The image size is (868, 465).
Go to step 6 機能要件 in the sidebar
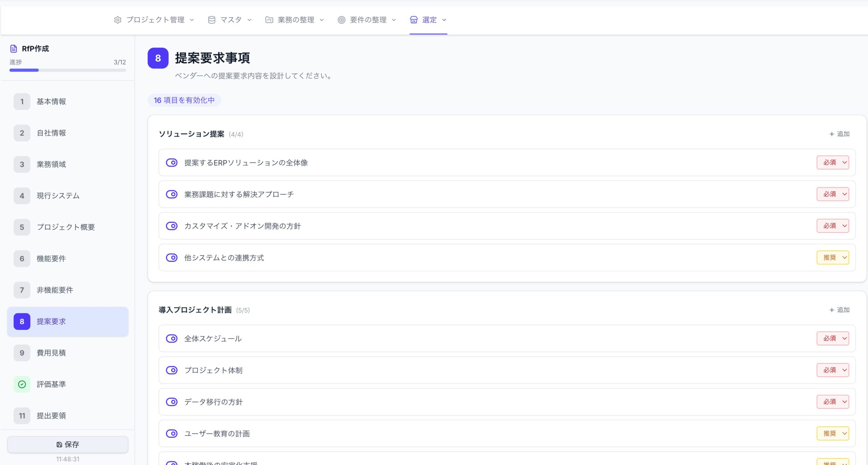point(51,259)
